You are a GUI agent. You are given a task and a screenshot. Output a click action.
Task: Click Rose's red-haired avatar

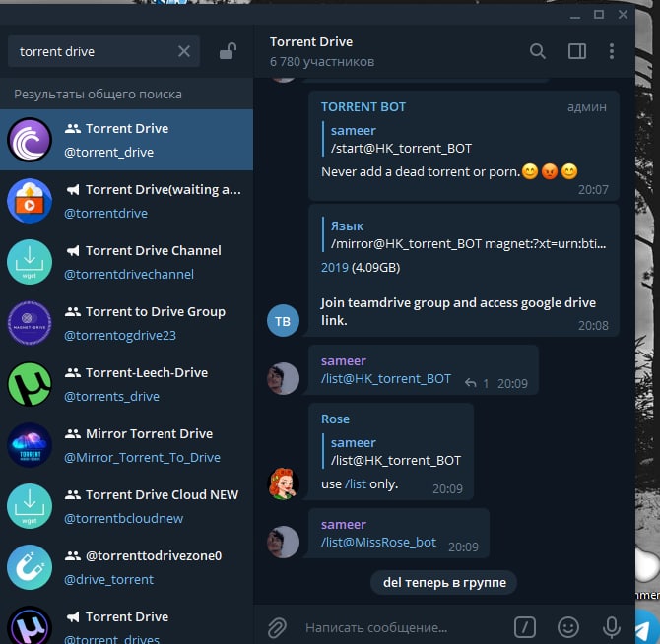pyautogui.click(x=283, y=483)
